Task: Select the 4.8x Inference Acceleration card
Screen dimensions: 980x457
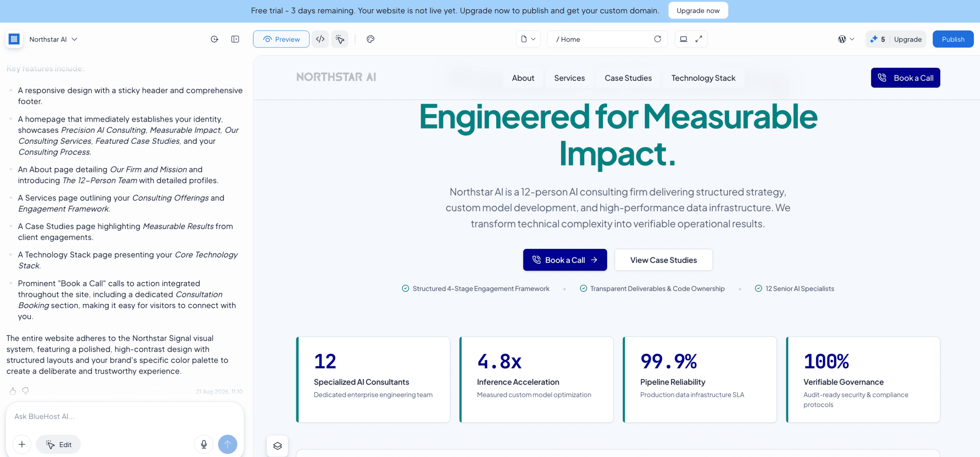Action: click(536, 380)
